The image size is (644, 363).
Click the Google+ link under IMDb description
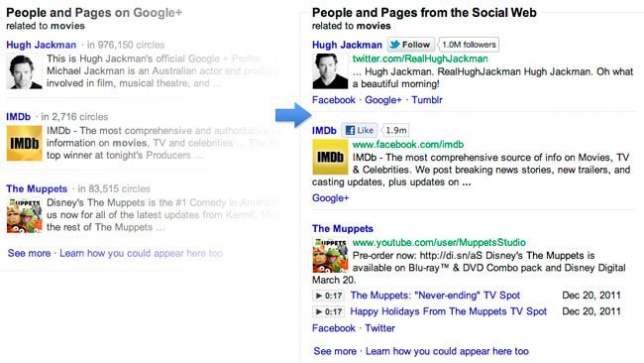331,198
